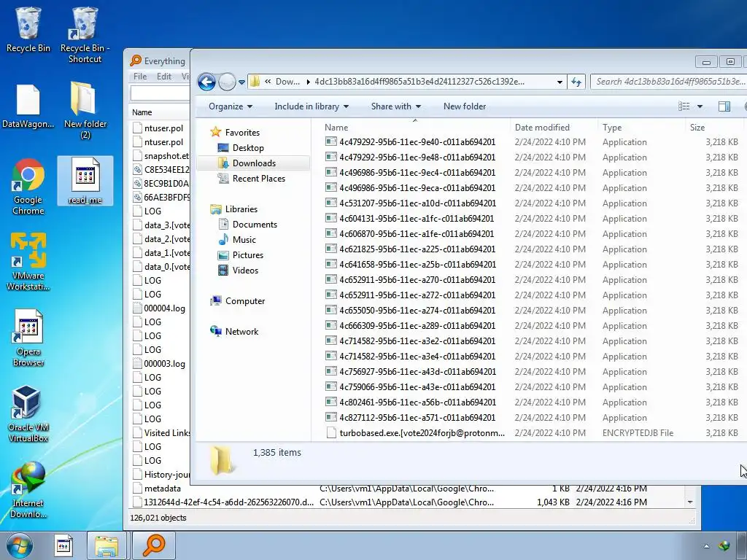Screen dimensions: 747x560
Task: Click the Dow... breadcrumb in address bar
Action: click(287, 82)
